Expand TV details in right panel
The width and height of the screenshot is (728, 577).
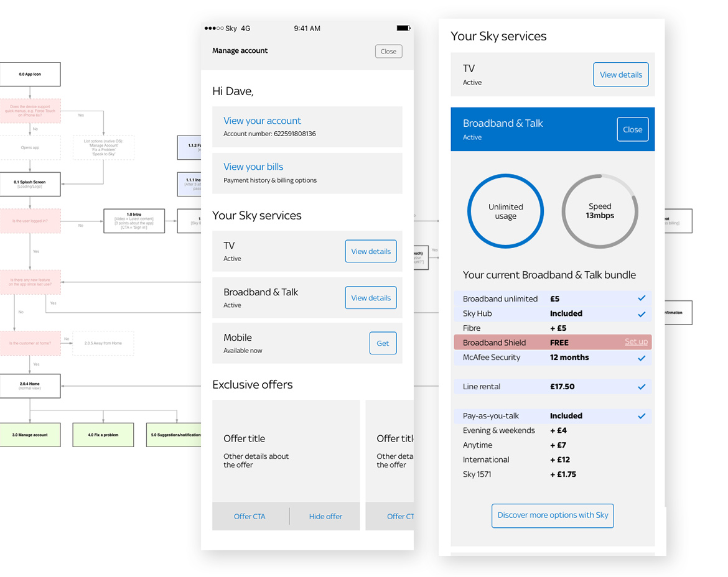(620, 75)
